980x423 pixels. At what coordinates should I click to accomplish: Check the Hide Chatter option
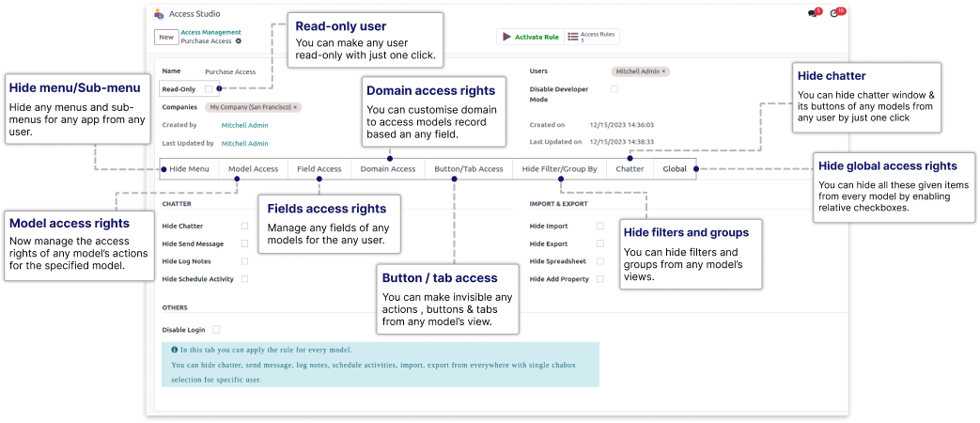pyautogui.click(x=245, y=226)
